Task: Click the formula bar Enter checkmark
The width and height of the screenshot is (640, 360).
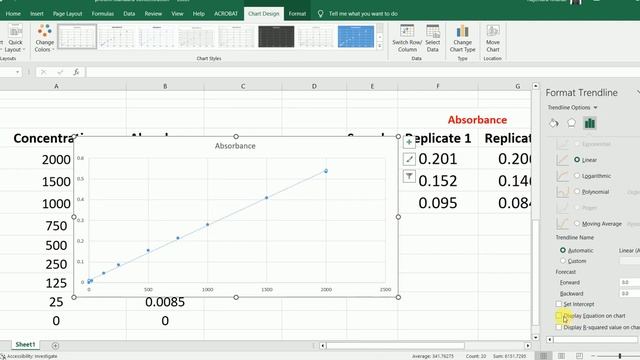Action: 60,72
